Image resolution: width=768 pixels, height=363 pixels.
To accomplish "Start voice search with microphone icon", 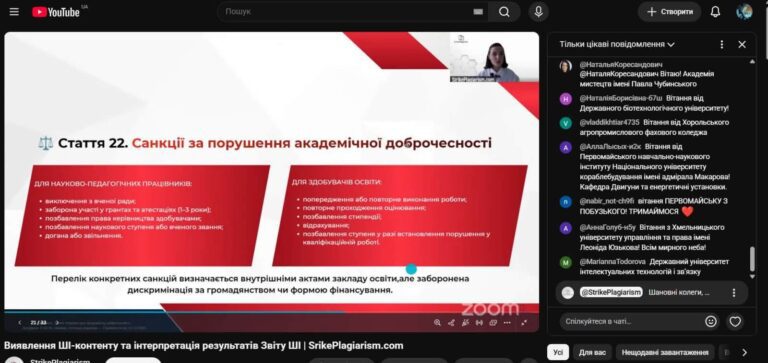I will coord(538,12).
